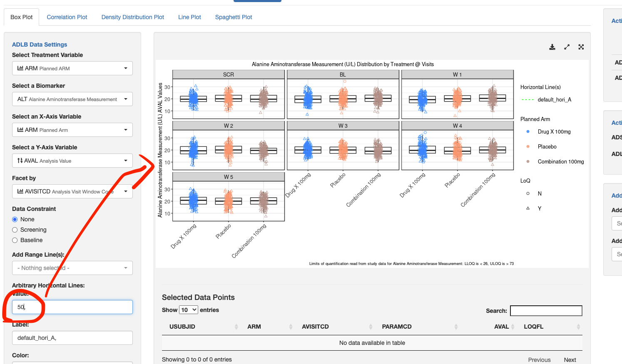Select the Baseline data constraint
Image resolution: width=622 pixels, height=364 pixels.
(x=14, y=240)
